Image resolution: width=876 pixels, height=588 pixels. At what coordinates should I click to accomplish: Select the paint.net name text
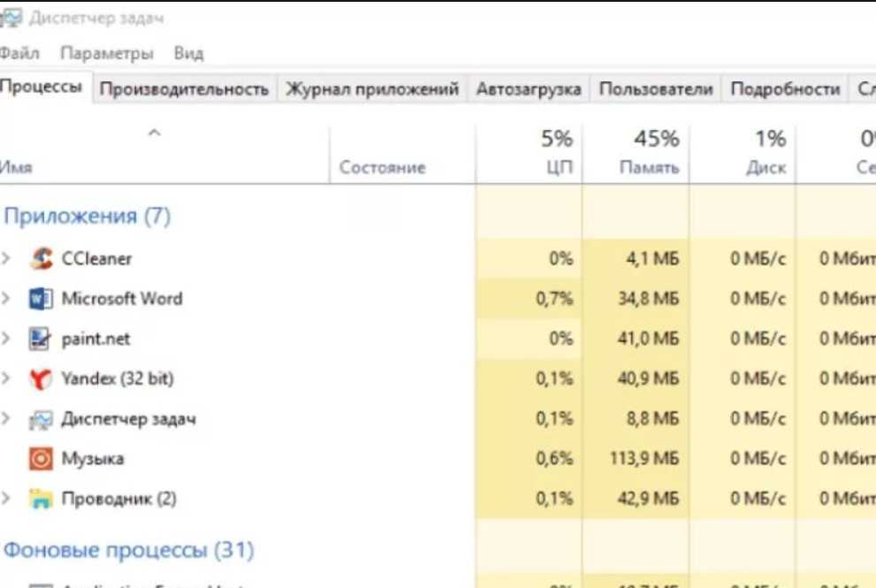95,339
